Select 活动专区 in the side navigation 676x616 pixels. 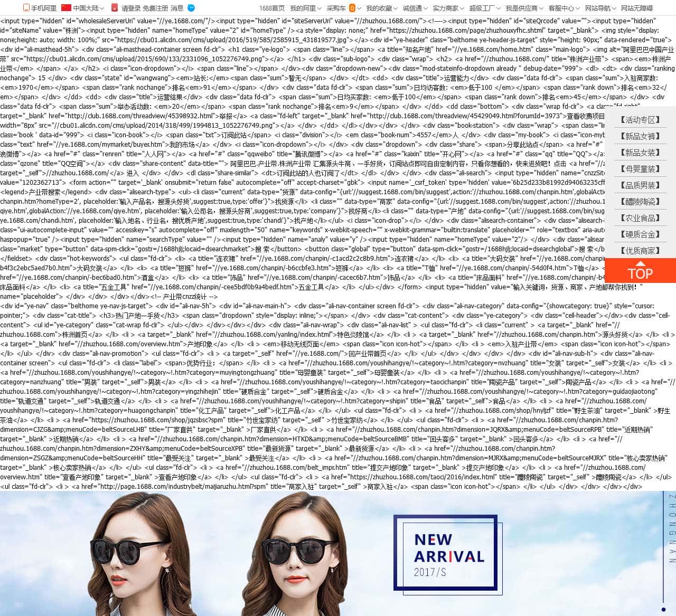point(640,120)
